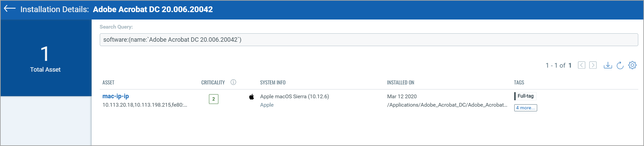Click the Apple logo icon
Screen dimensions: 644x146
pos(251,97)
